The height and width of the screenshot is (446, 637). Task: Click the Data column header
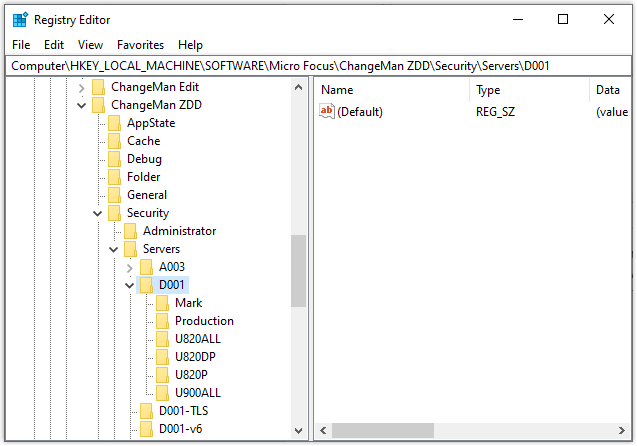611,90
